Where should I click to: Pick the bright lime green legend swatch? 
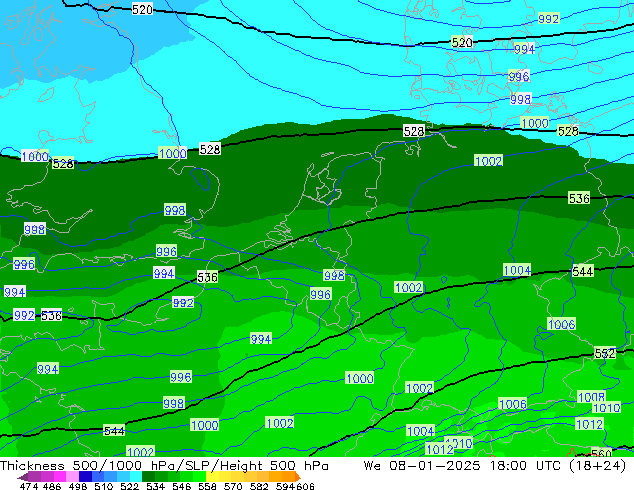click(x=199, y=476)
